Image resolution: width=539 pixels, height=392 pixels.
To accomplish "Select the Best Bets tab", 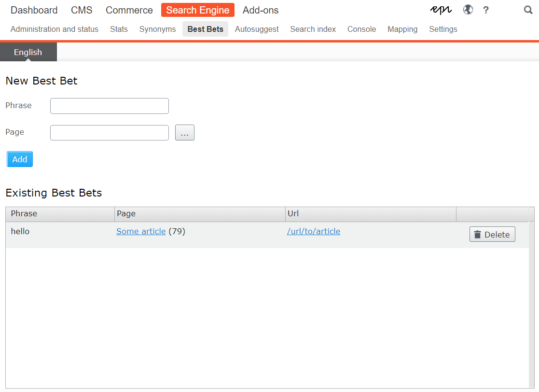I will click(x=205, y=29).
